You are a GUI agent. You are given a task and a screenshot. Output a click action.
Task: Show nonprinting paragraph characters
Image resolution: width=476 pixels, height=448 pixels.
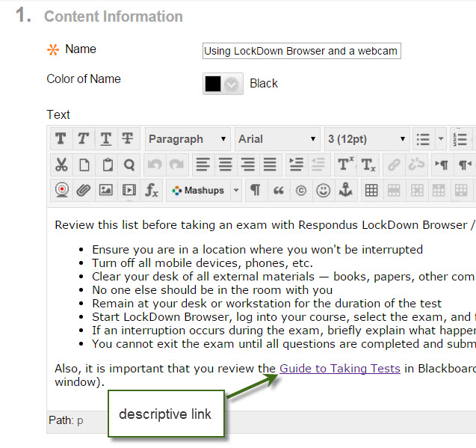pyautogui.click(x=256, y=191)
